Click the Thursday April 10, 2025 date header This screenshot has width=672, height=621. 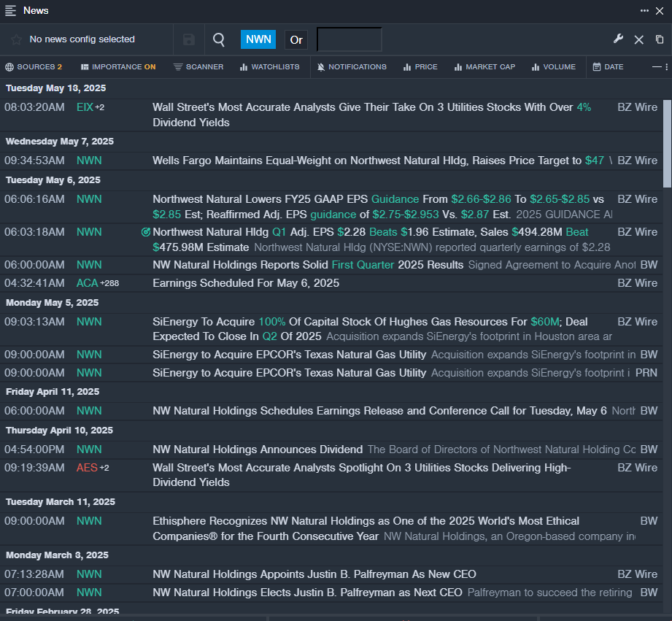tap(59, 431)
